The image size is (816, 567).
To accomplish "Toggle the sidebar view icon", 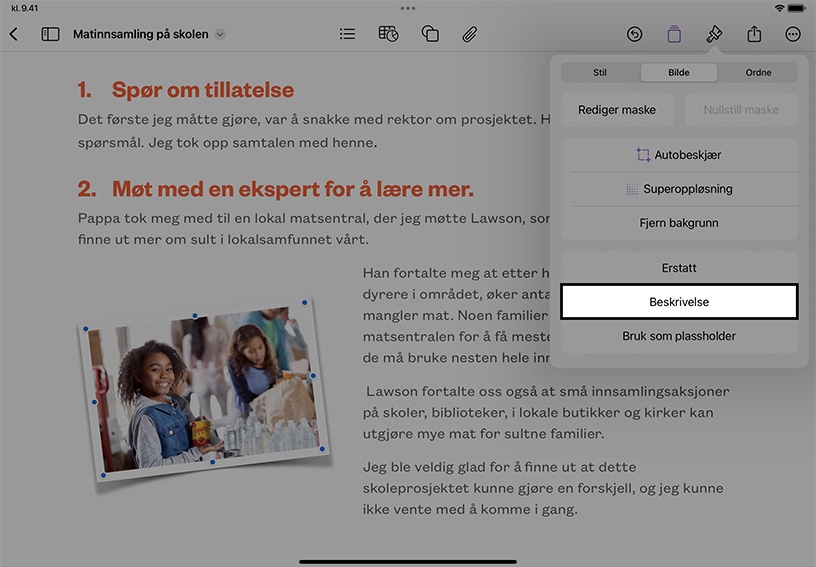I will pos(50,34).
